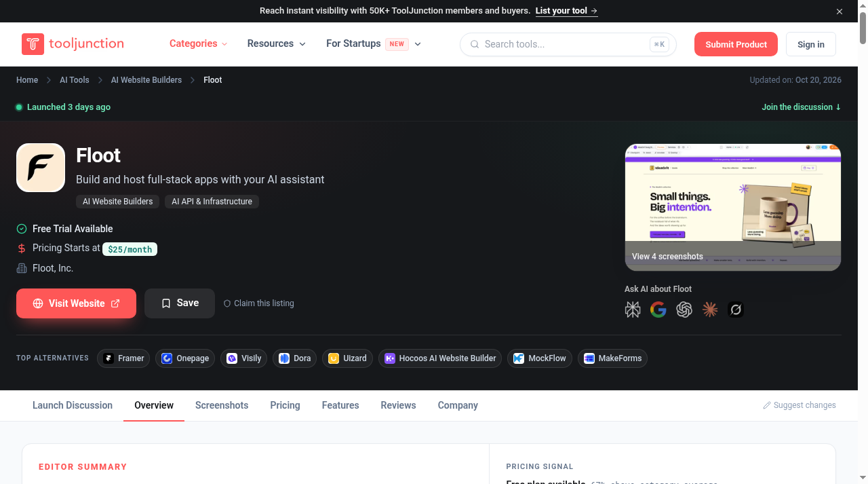Open the Uizard alternative chip
The height and width of the screenshot is (484, 868).
point(347,358)
